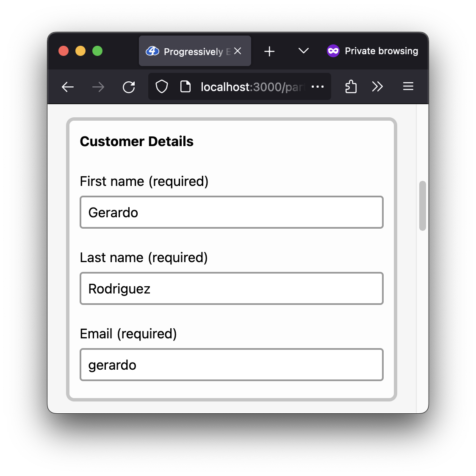This screenshot has height=476, width=476.
Task: Expand the list all tabs chevron
Action: click(304, 51)
